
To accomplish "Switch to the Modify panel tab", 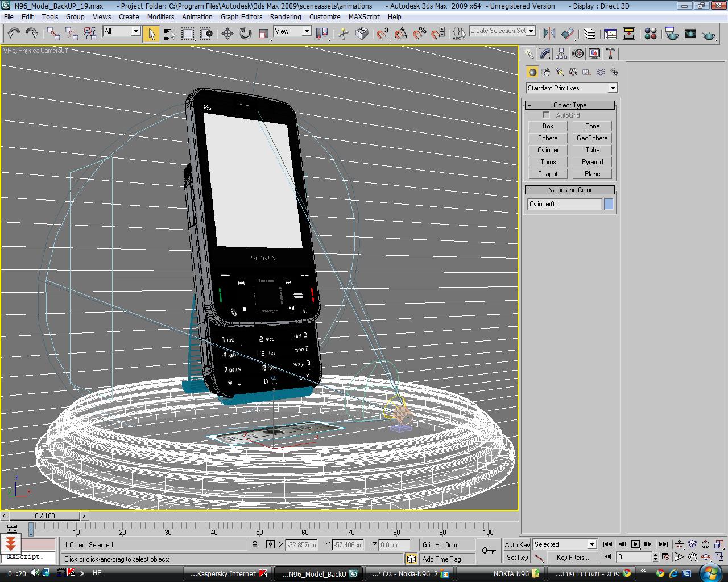I will click(x=545, y=53).
